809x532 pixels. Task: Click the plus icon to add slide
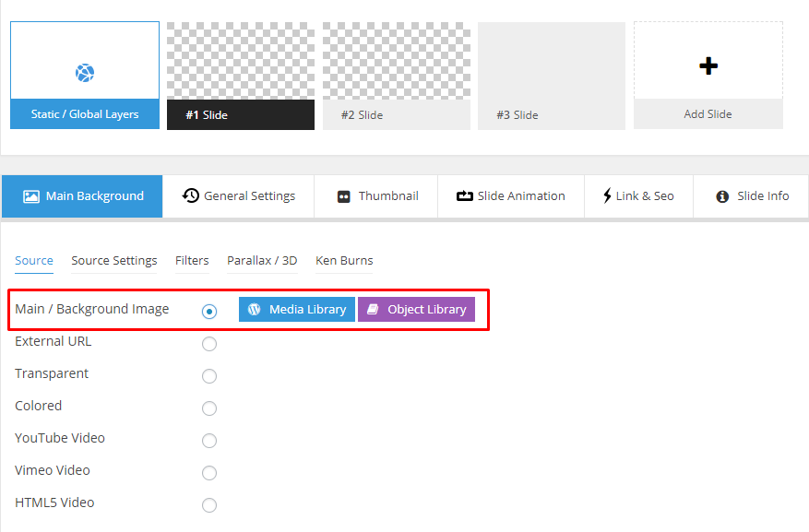click(708, 65)
